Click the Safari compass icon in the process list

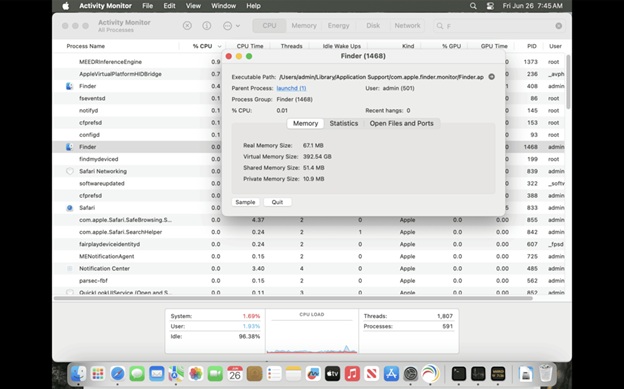coord(69,208)
